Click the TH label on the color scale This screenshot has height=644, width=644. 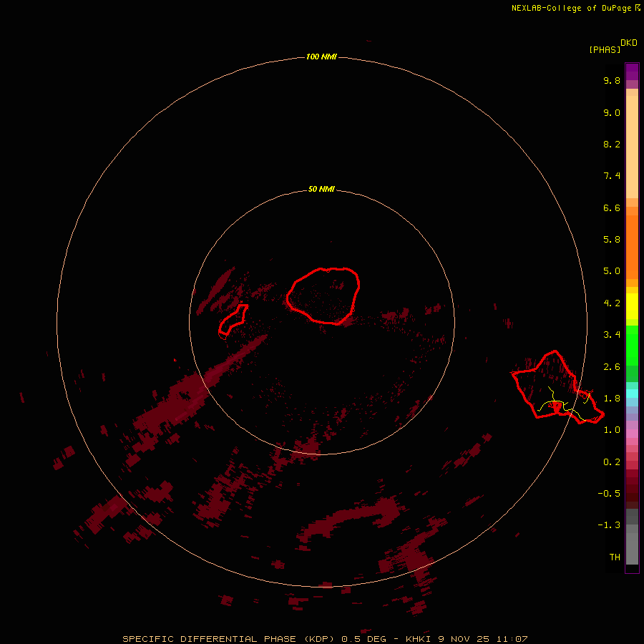pyautogui.click(x=615, y=557)
